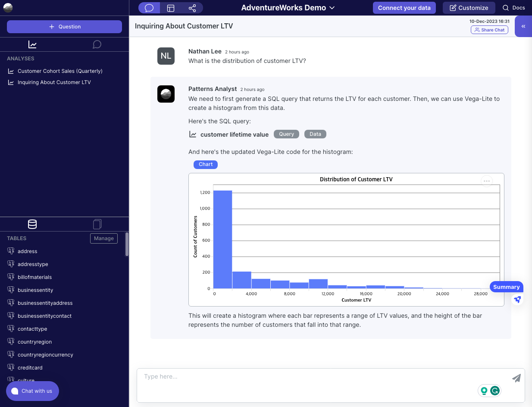Click the postgres icon beside businessentity
This screenshot has width=532, height=407.
click(11, 290)
